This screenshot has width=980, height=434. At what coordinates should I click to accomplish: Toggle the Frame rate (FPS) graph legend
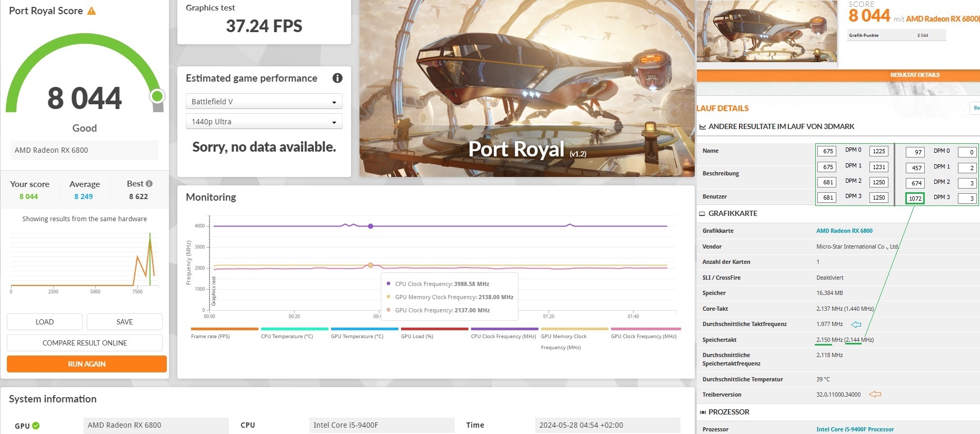(224, 333)
